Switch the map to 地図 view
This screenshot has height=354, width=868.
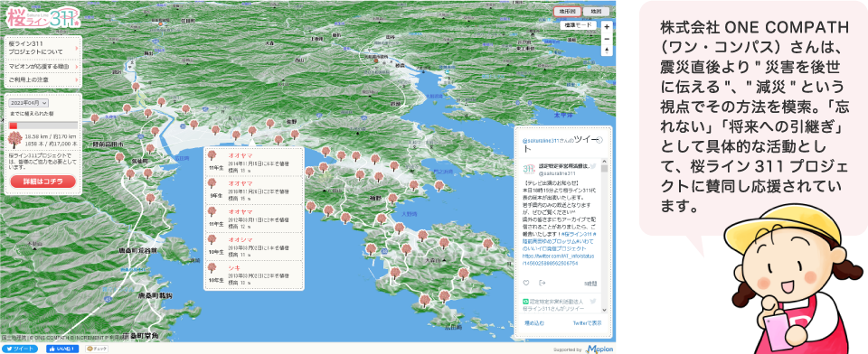[x=596, y=11]
